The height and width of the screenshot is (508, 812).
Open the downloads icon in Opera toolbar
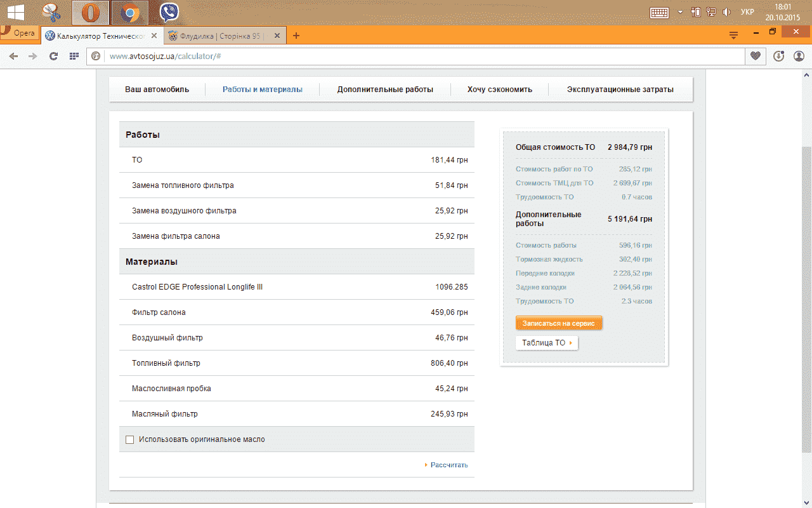[x=780, y=56]
